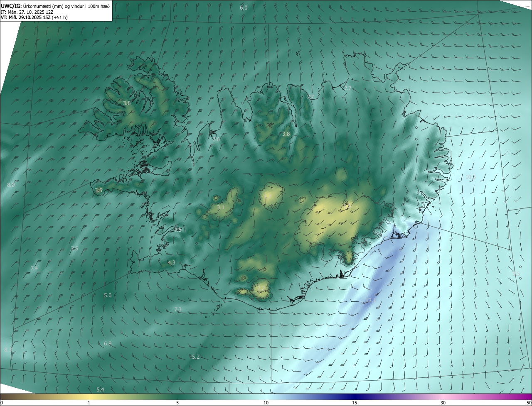Select the "5.2" map value label

[196, 357]
